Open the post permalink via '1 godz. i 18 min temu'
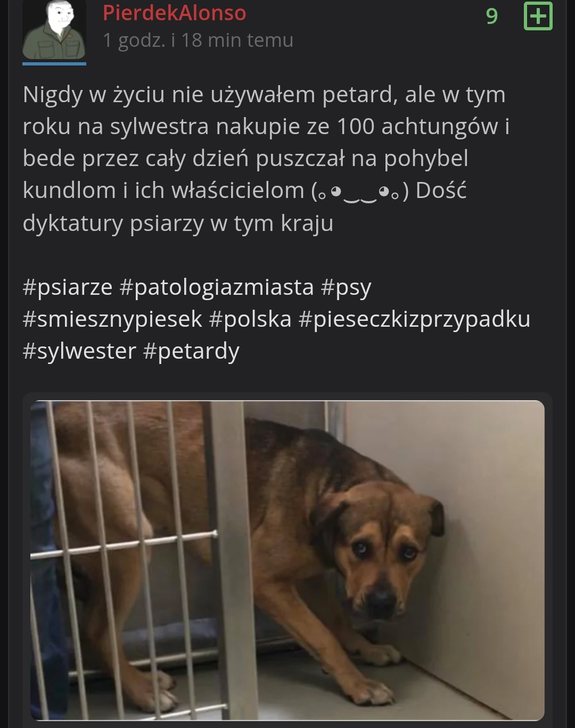Screen dimensions: 575x728 click(198, 40)
